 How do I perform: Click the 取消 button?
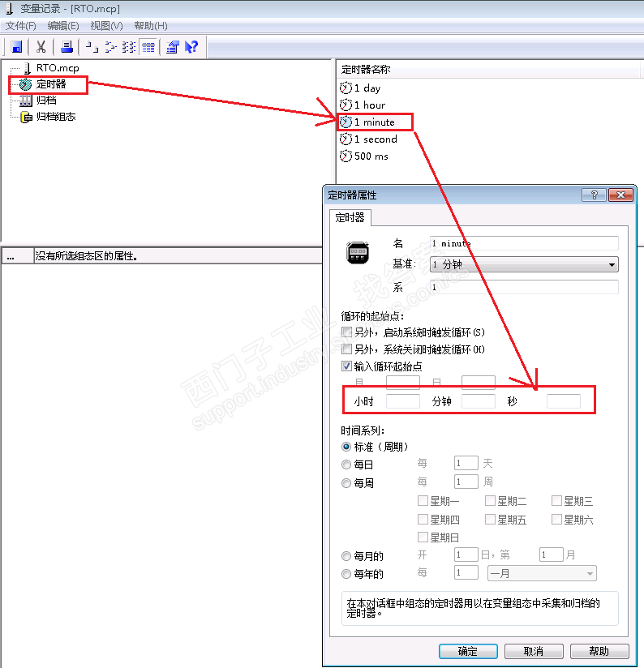click(x=534, y=652)
